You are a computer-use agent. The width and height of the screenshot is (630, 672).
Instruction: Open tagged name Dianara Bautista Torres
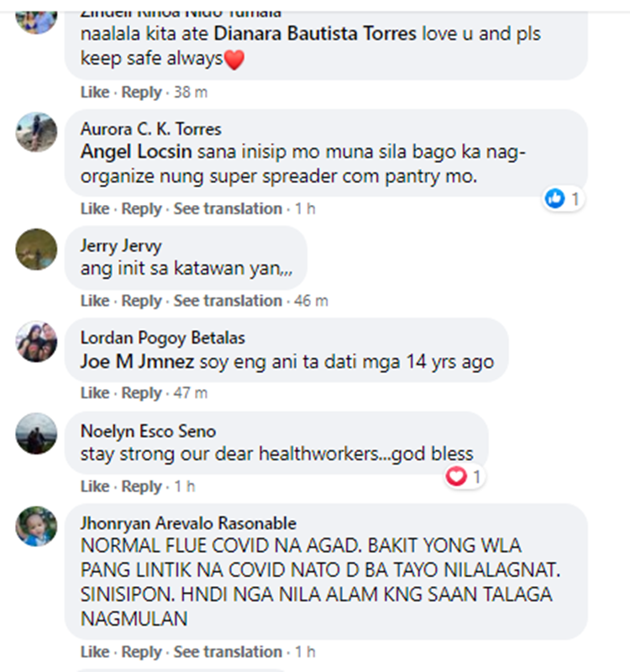(x=315, y=34)
